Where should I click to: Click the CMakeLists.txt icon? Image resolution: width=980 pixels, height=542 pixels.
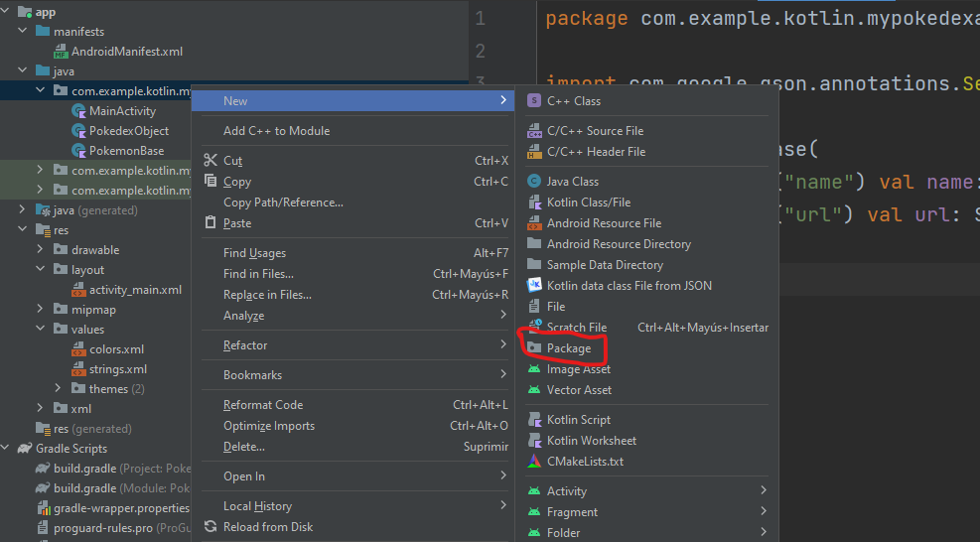(x=534, y=462)
